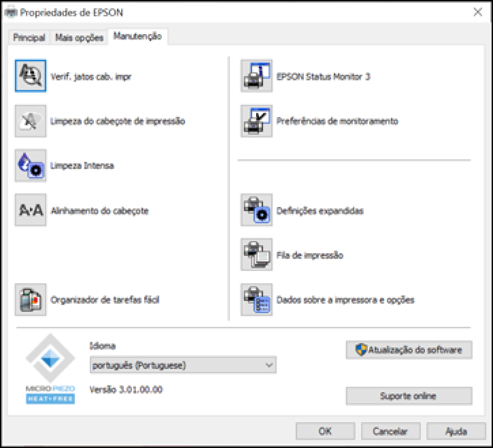Start Limpeza do cabeçote de impressão icon
The image size is (493, 448).
tap(30, 121)
